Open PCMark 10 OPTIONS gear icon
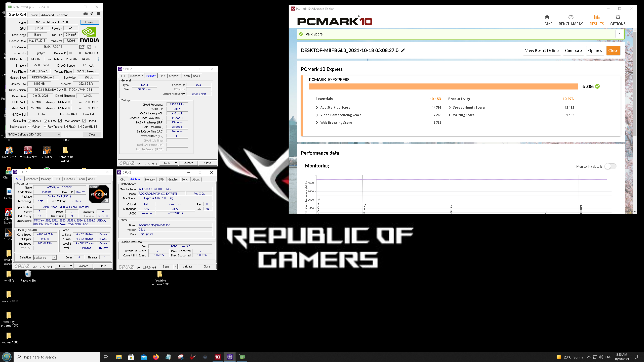Image resolution: width=644 pixels, height=362 pixels. (618, 20)
